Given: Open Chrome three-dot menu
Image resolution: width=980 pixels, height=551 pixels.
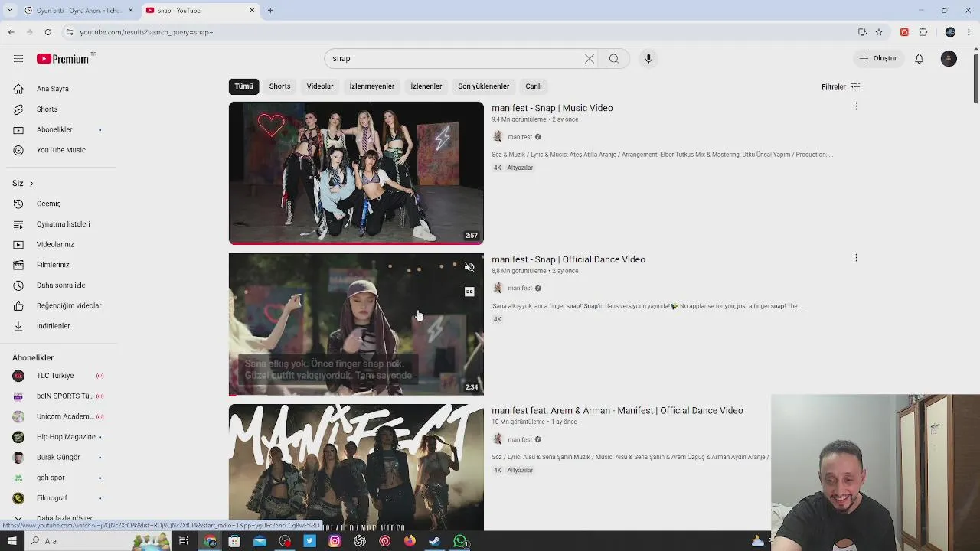Looking at the screenshot, I should point(970,32).
